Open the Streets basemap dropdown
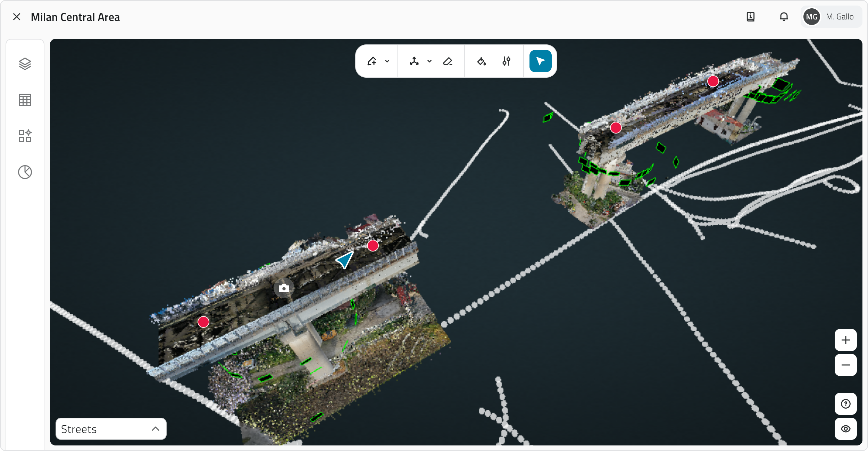Image resolution: width=868 pixels, height=451 pixels. pyautogui.click(x=111, y=429)
